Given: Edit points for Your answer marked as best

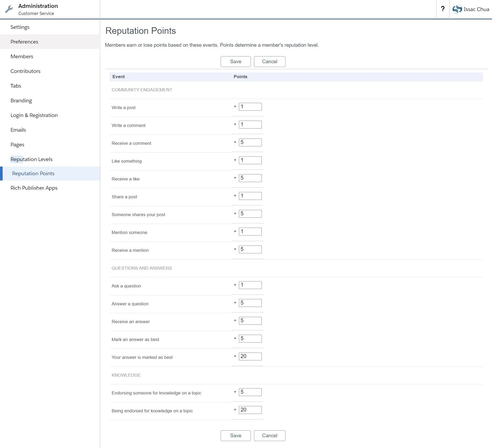Looking at the screenshot, I should point(250,356).
